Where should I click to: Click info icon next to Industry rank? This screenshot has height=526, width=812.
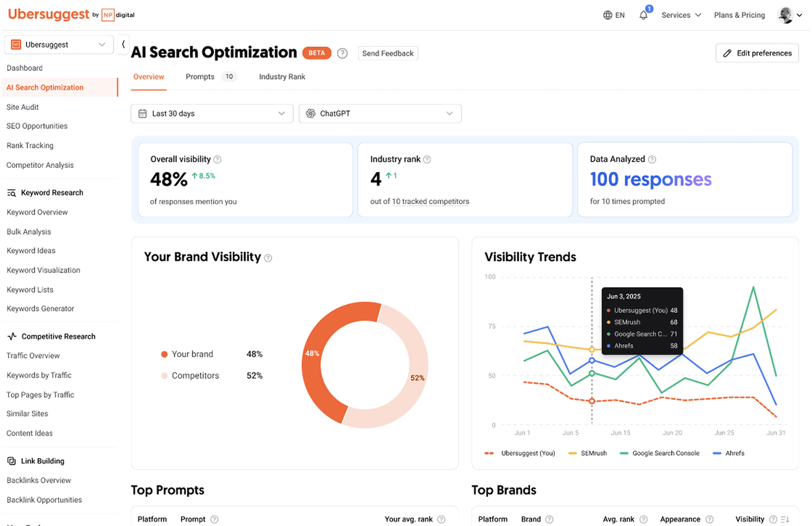(x=427, y=160)
